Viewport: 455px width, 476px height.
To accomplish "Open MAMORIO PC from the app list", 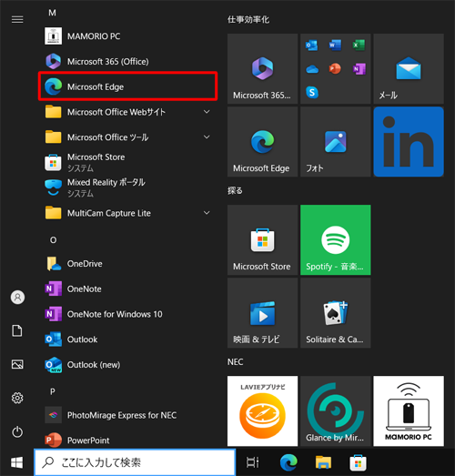I will coord(127,36).
